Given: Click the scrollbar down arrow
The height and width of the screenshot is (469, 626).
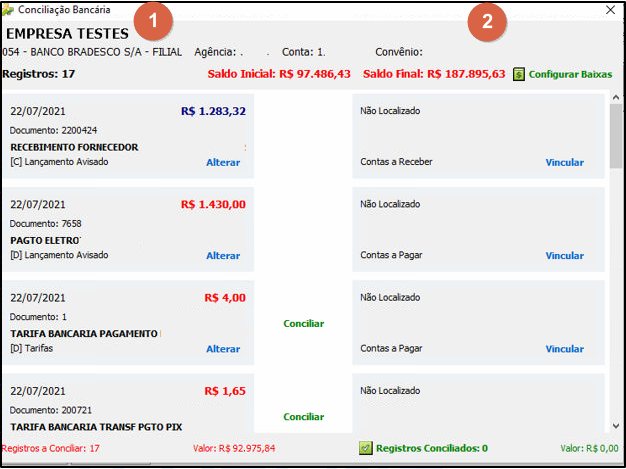Looking at the screenshot, I should click(615, 426).
